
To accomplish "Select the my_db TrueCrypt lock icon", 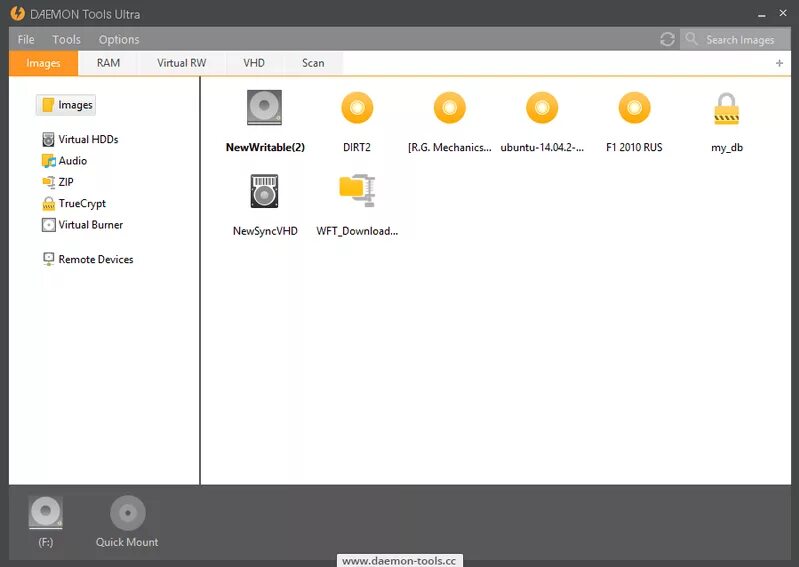I will coord(727,109).
